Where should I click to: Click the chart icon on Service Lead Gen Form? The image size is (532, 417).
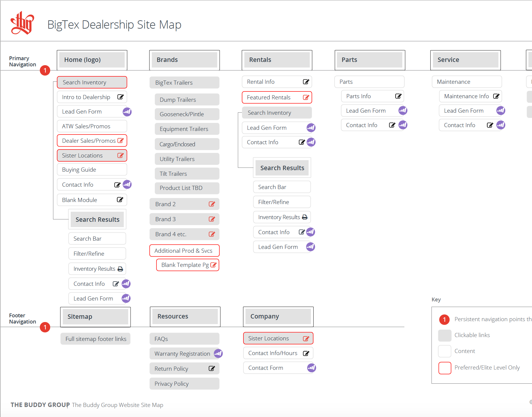click(501, 111)
